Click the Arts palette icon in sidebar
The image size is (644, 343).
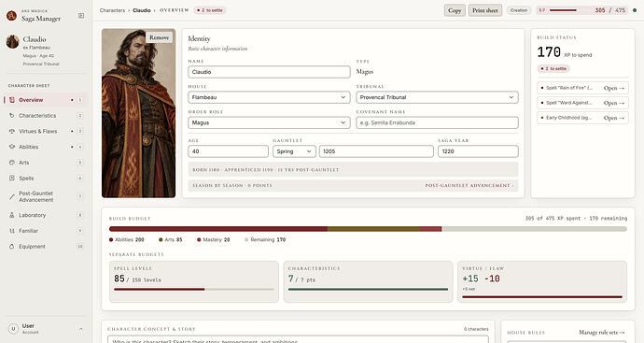click(12, 163)
